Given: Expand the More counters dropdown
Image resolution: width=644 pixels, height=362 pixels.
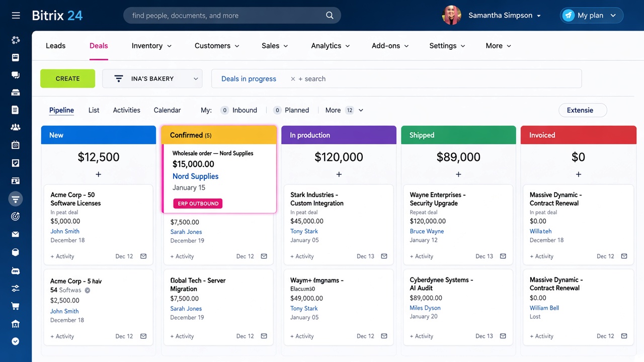Looking at the screenshot, I should (344, 110).
